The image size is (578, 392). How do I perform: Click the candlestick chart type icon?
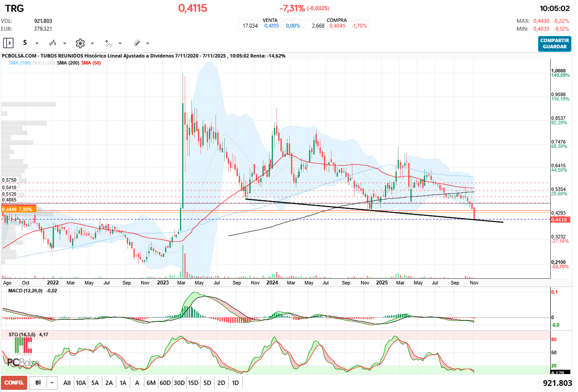pos(53,43)
